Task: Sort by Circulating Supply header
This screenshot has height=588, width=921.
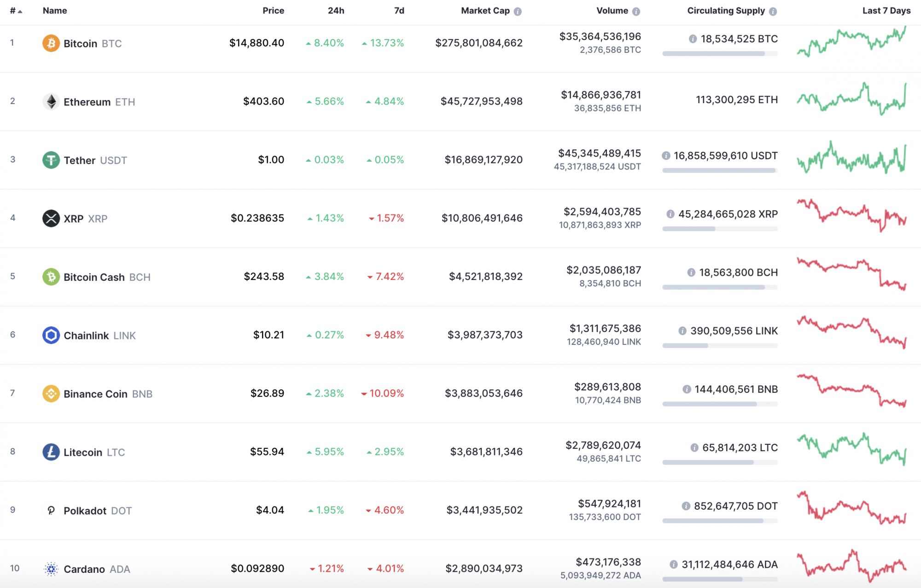Action: click(x=726, y=11)
